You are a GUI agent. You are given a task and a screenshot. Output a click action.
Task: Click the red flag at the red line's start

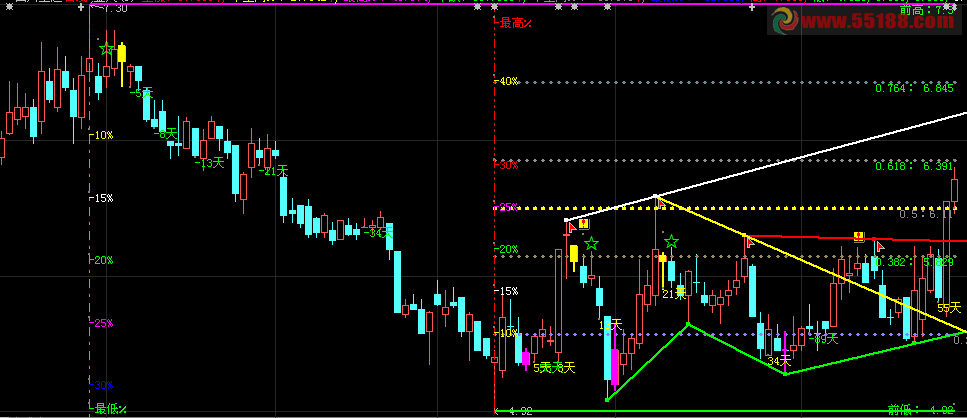click(x=750, y=241)
